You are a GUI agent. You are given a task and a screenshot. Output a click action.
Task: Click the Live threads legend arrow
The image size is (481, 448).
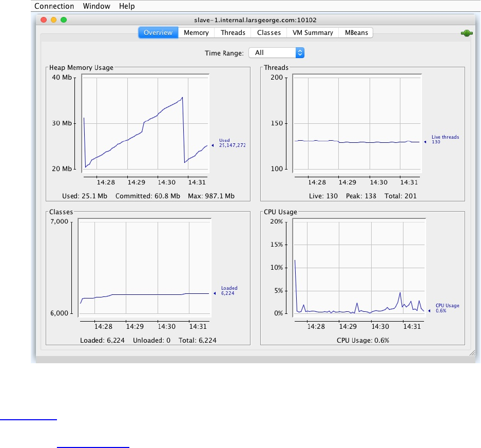click(x=425, y=142)
